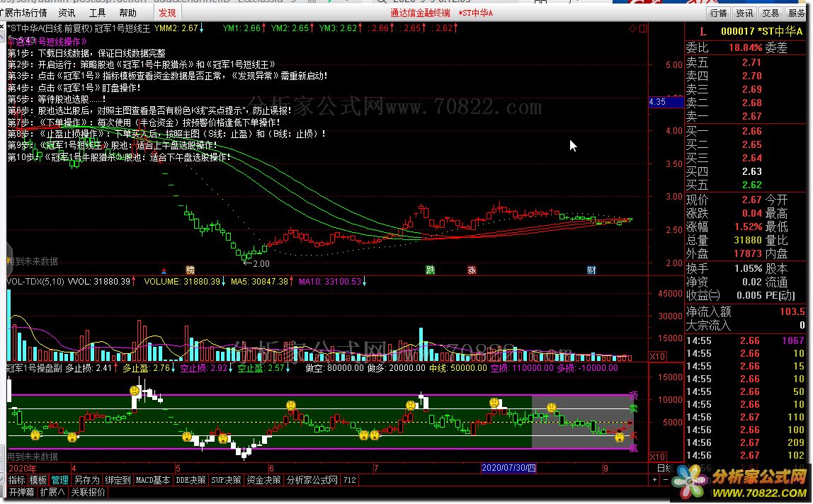Viewport: 813px width, 504px height.
Task: Click the 日线 period selector
Action: [x=664, y=468]
